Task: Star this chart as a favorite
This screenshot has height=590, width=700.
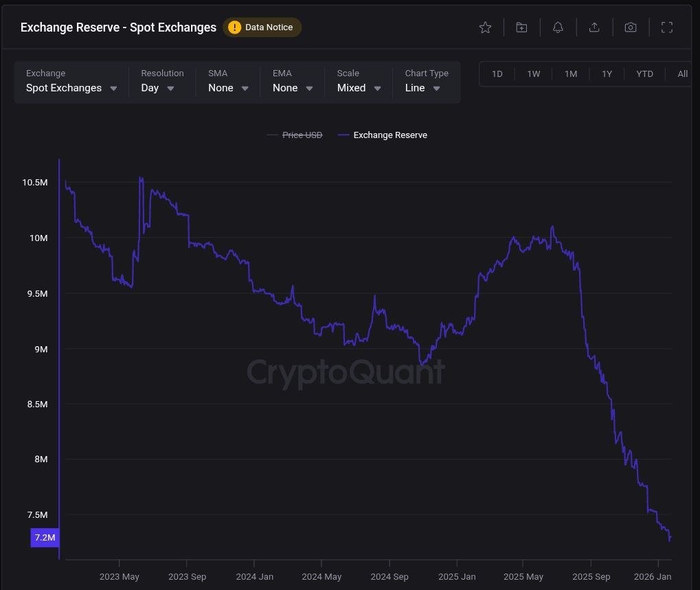Action: click(485, 27)
